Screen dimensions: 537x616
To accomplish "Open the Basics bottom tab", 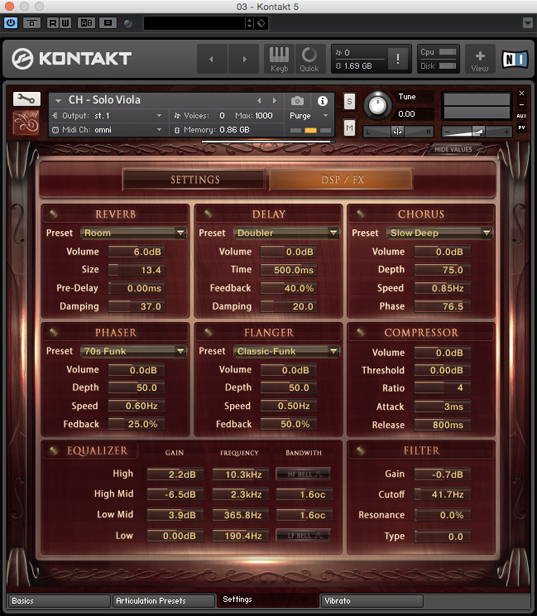I will 59,601.
